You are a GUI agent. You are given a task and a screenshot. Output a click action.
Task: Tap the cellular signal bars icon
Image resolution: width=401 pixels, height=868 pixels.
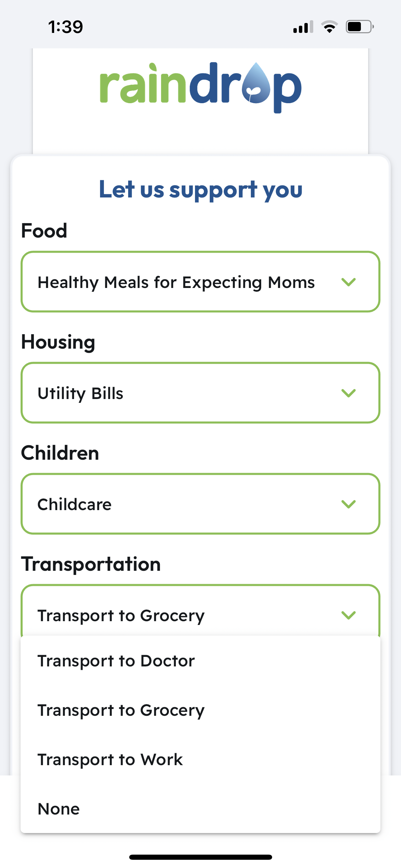pyautogui.click(x=303, y=27)
